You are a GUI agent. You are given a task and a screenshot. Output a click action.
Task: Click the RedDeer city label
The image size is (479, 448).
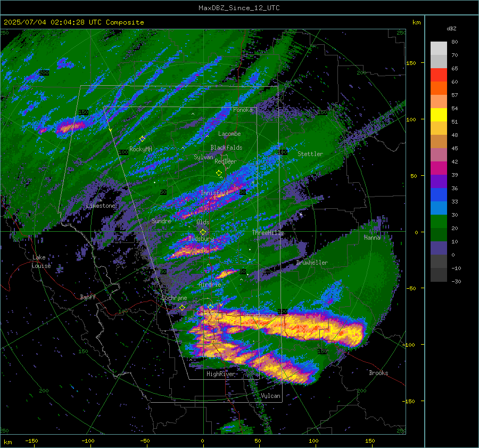click(x=226, y=161)
